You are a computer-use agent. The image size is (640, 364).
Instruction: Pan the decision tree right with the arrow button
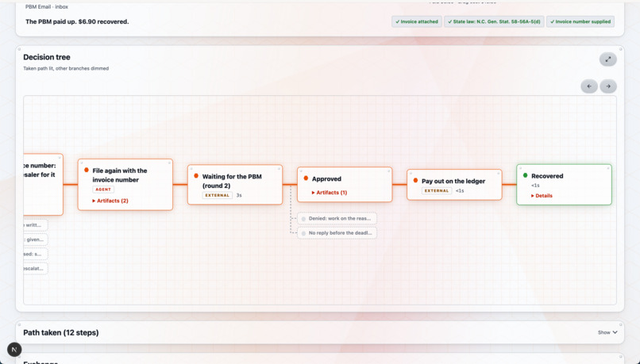pos(608,86)
